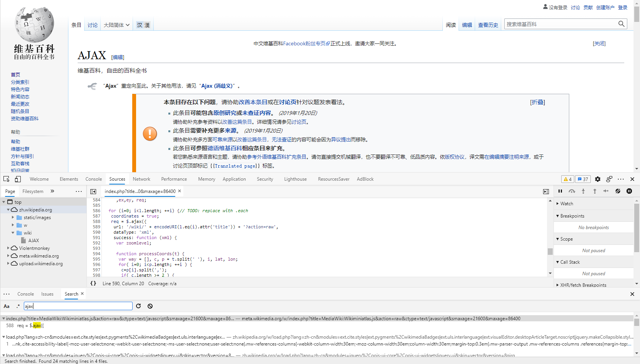Toggle regular expression search option
The height and width of the screenshot is (364, 640).
coord(18,306)
